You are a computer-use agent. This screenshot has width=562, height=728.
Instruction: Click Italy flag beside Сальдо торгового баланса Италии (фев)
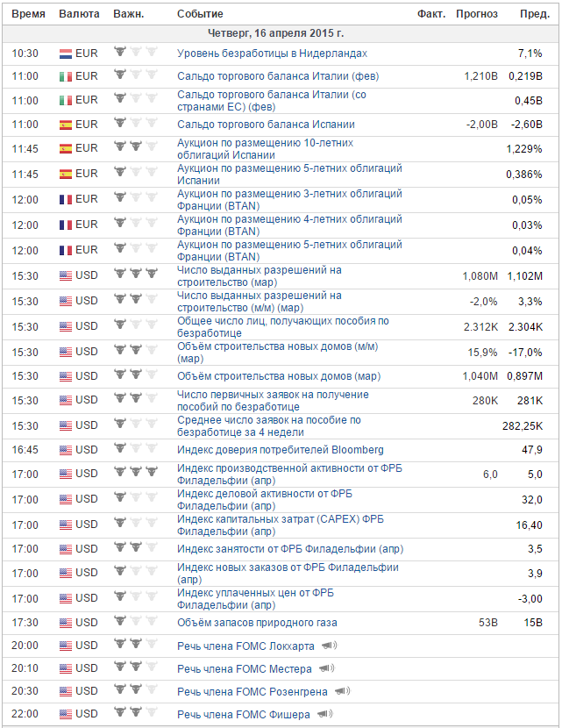66,76
